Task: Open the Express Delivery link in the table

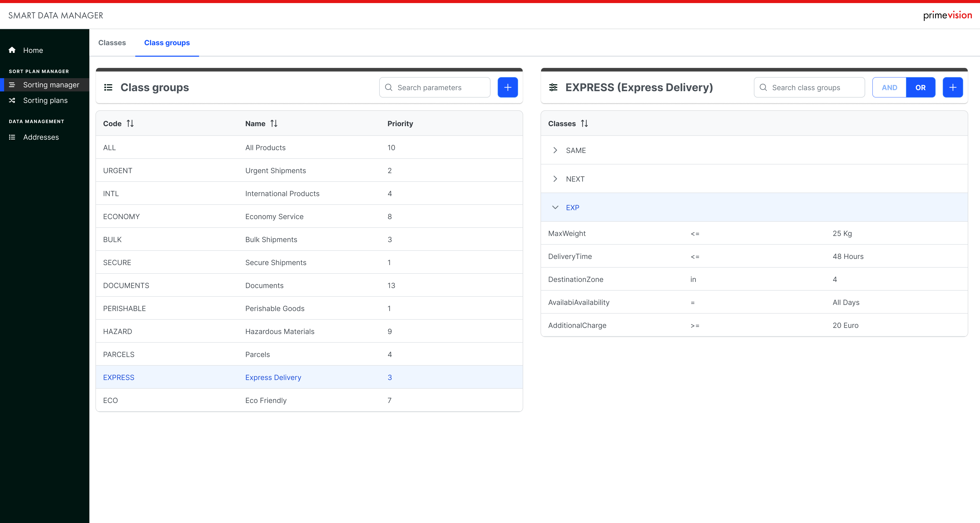Action: [x=273, y=377]
